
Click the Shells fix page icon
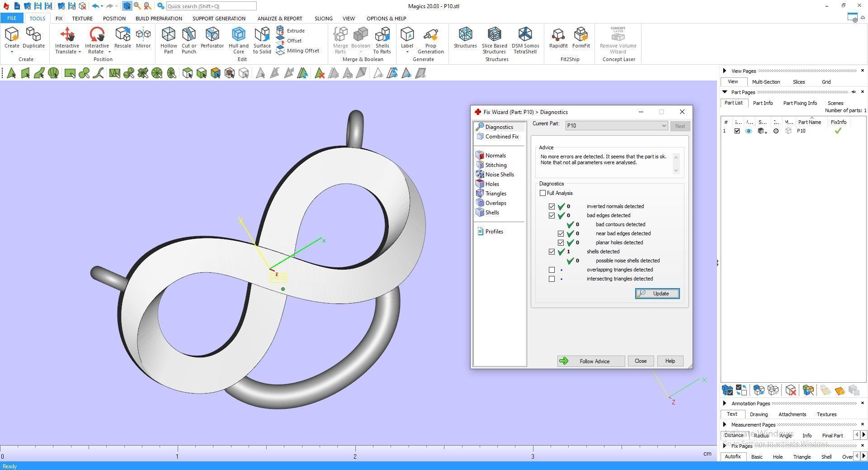480,213
